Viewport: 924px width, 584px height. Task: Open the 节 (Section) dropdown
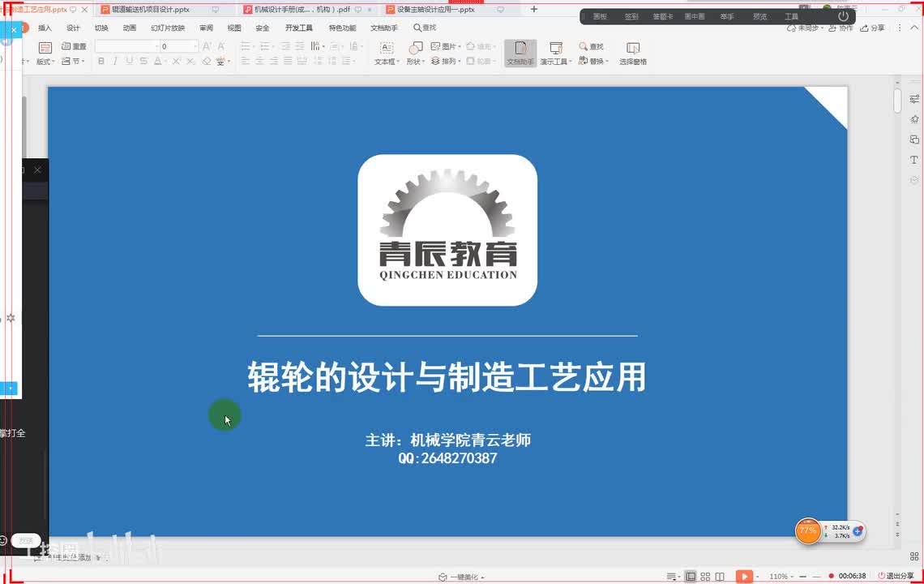pyautogui.click(x=73, y=61)
